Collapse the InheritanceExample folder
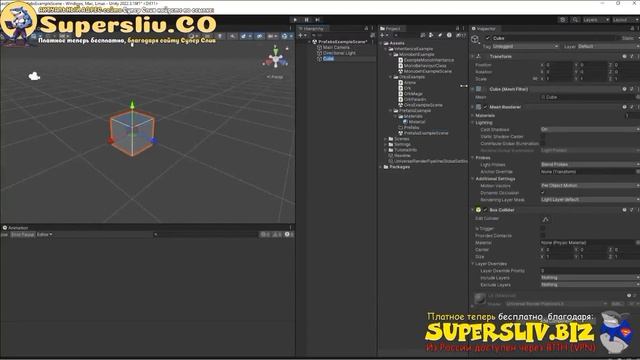 [x=386, y=49]
